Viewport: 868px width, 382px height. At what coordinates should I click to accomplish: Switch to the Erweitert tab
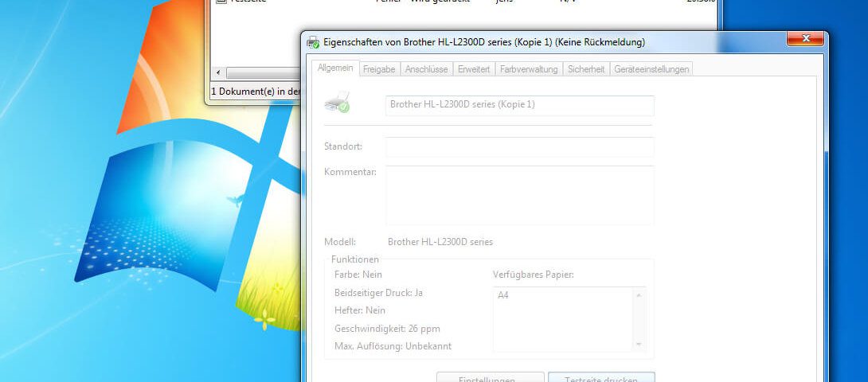click(x=474, y=69)
